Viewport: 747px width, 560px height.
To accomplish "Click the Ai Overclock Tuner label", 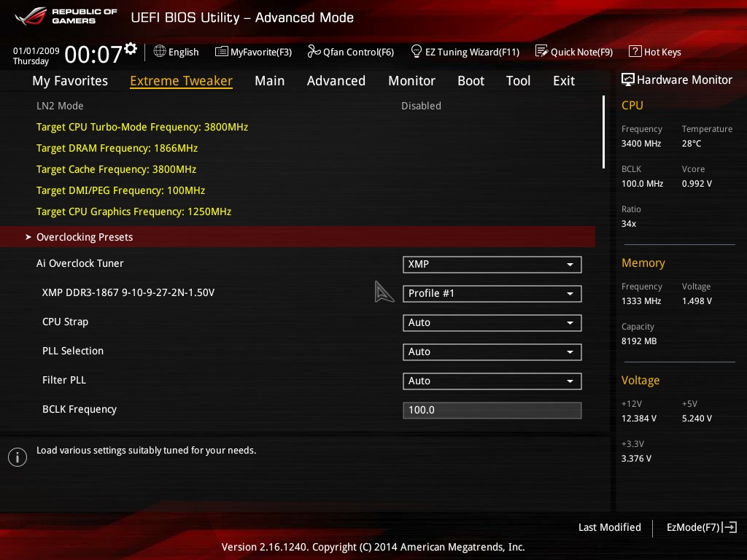I will click(80, 263).
